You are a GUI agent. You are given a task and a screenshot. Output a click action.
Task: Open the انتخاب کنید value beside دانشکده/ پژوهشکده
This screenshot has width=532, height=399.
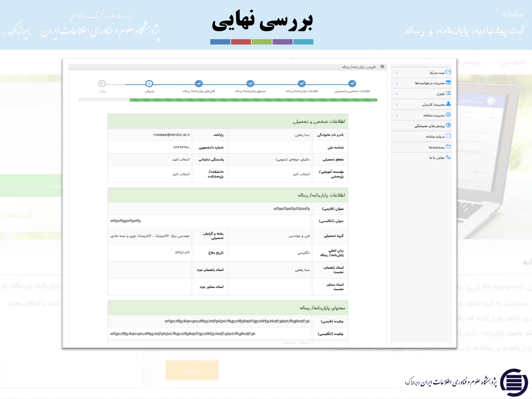pos(181,174)
